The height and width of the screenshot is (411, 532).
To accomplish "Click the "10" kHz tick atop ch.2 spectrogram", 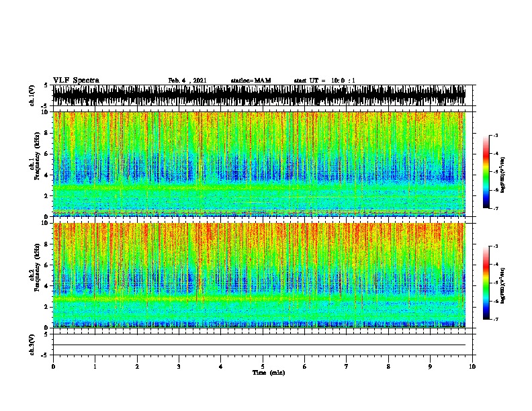I will [46, 223].
